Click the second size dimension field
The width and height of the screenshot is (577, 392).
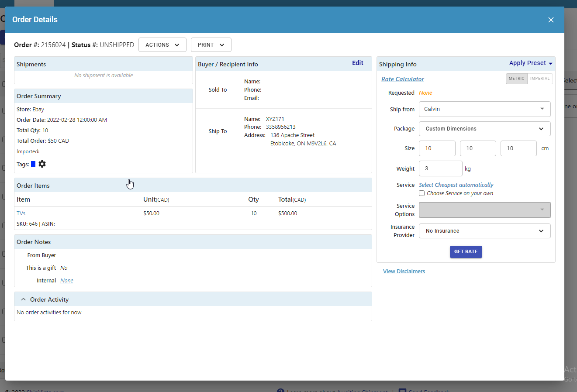coord(478,148)
